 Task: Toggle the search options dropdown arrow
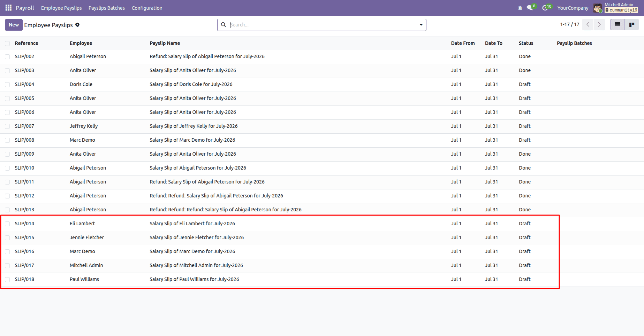click(421, 25)
